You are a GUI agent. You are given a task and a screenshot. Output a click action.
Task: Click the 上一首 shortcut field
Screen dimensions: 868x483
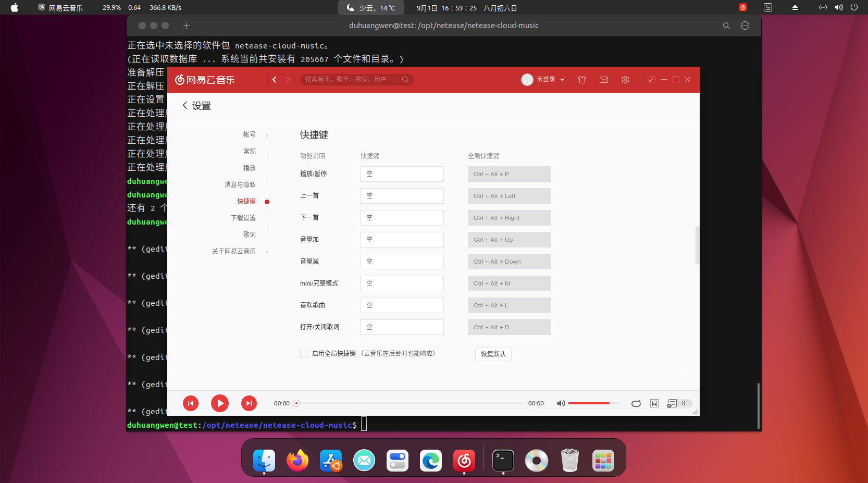click(x=402, y=196)
